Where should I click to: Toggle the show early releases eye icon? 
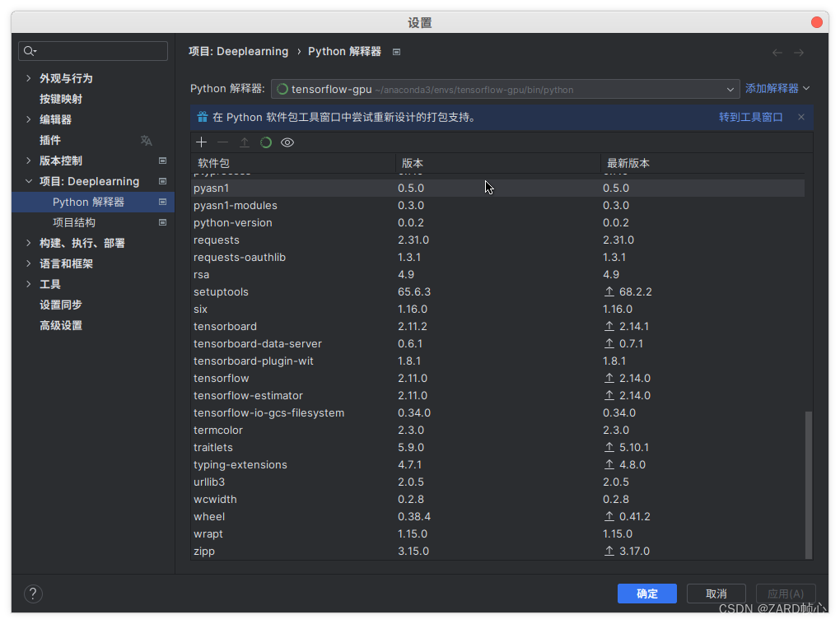pos(287,142)
